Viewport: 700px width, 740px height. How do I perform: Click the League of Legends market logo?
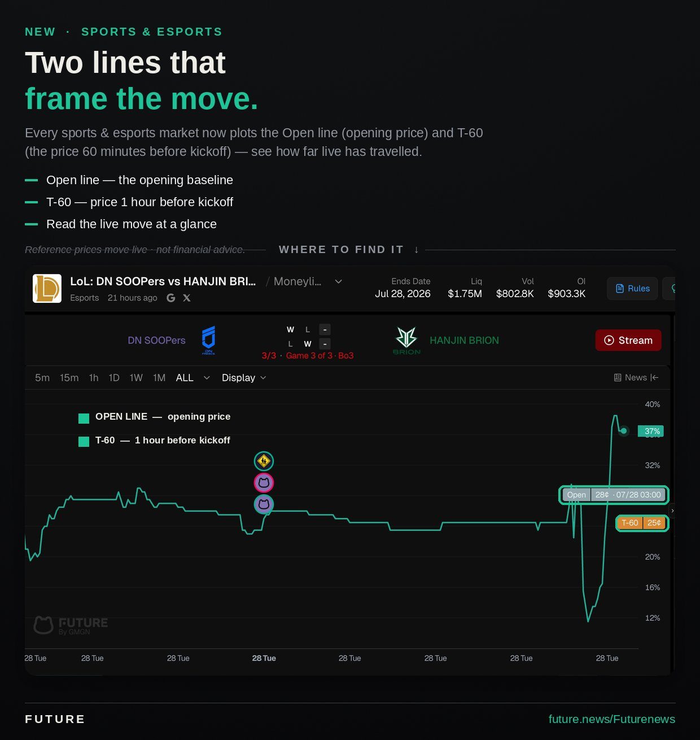47,288
